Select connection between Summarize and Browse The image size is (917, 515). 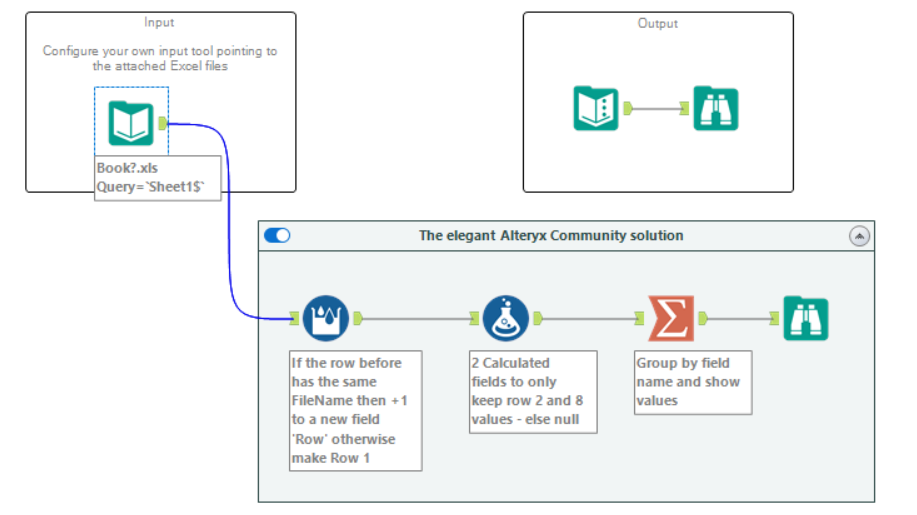click(739, 319)
